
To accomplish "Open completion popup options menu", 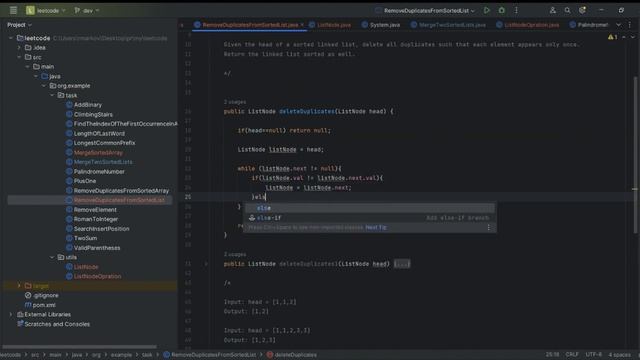I will [489, 227].
